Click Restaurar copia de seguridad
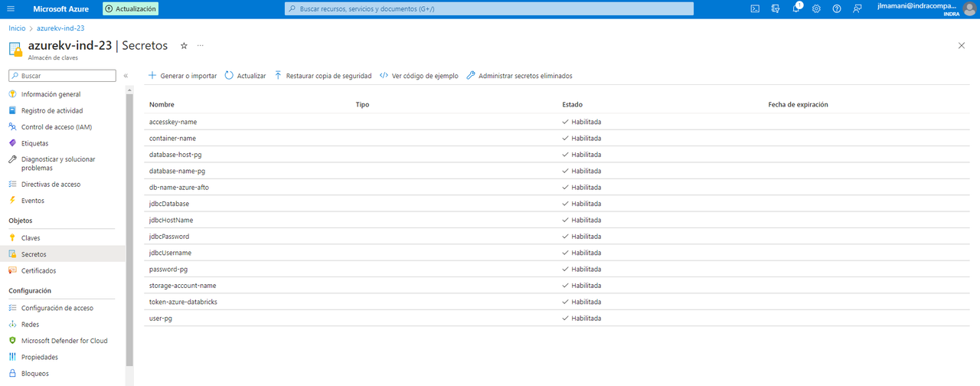The height and width of the screenshot is (386, 980). [x=322, y=76]
